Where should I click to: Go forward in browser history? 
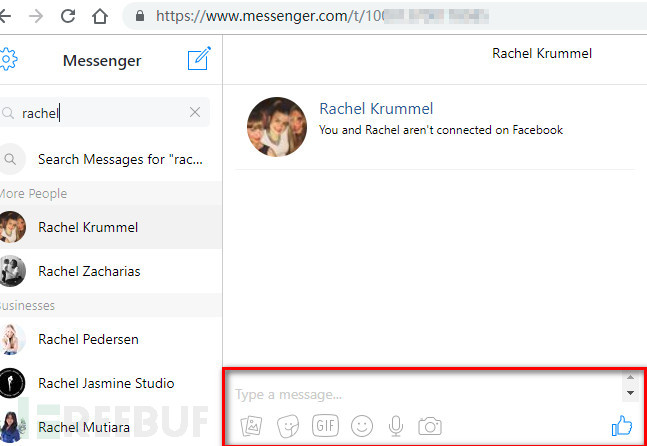[36, 16]
